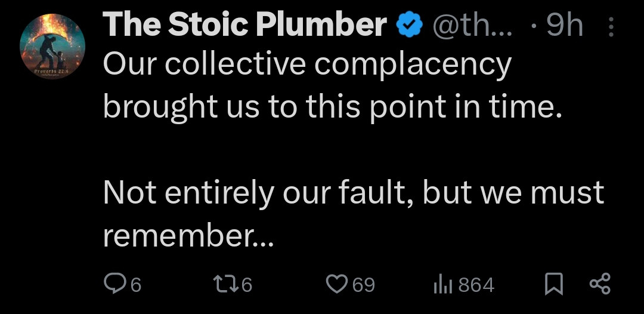Click the 69 likes count
This screenshot has width=644, height=314.
(x=364, y=285)
